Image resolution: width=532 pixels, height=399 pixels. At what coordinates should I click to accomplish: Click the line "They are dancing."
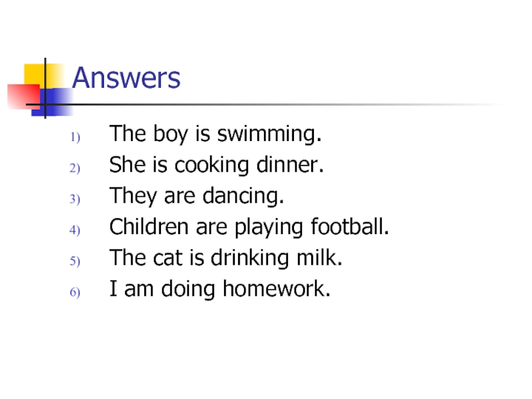pos(197,197)
